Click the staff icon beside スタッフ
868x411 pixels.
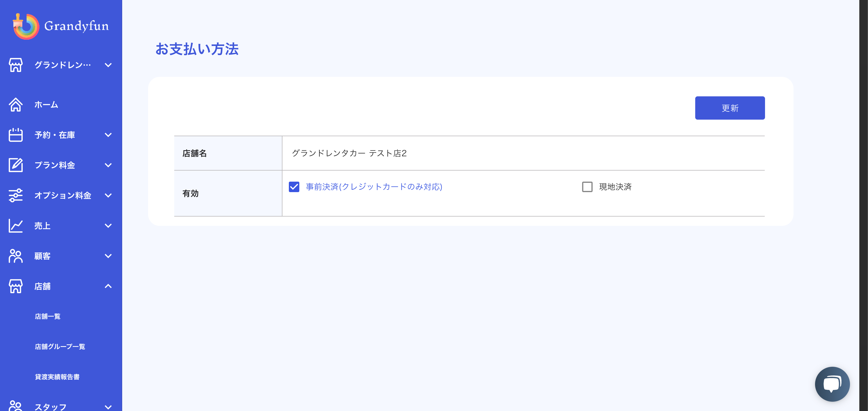[16, 405]
